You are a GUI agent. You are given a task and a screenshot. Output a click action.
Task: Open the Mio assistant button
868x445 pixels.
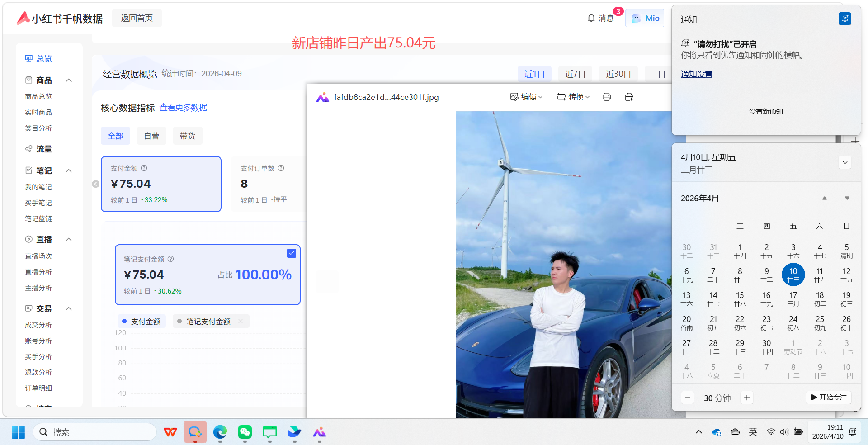[645, 18]
